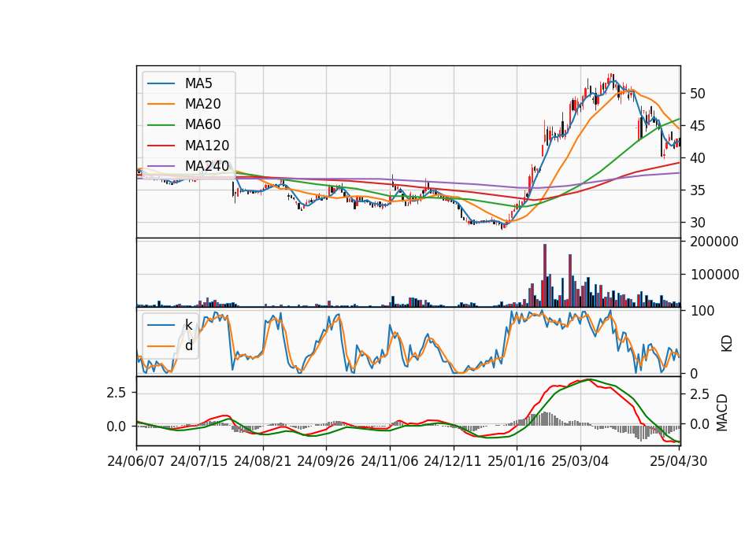756x543 pixels.
Task: Click the price axis value 45
Action: [697, 126]
